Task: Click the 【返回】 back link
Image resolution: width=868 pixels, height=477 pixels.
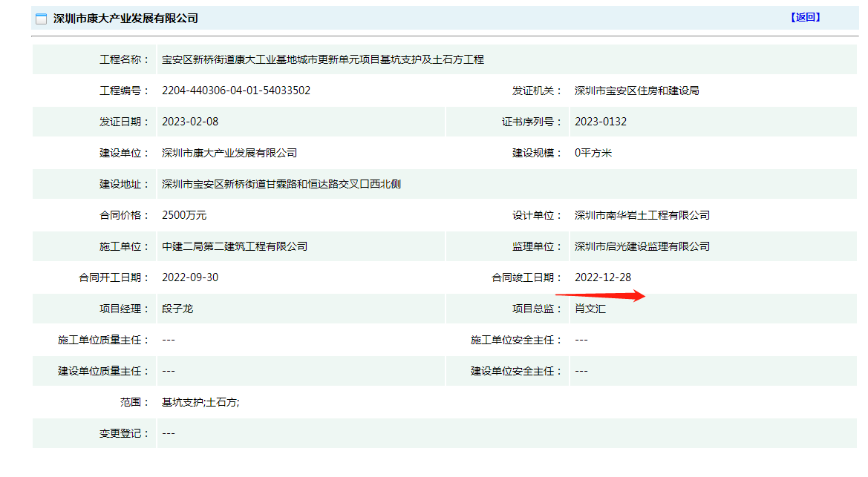Action: tap(805, 18)
